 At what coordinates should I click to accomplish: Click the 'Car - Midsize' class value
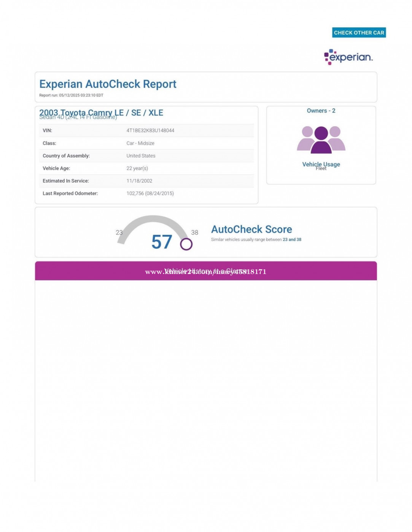(140, 143)
